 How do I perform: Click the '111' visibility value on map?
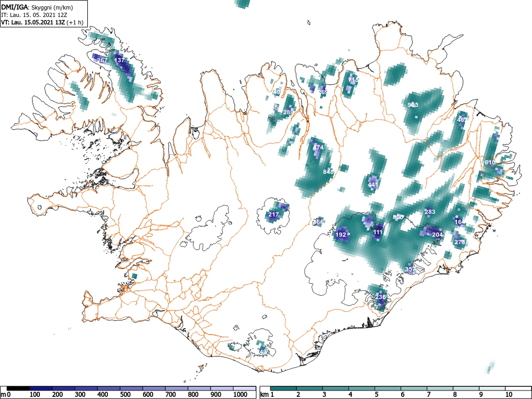[378, 232]
